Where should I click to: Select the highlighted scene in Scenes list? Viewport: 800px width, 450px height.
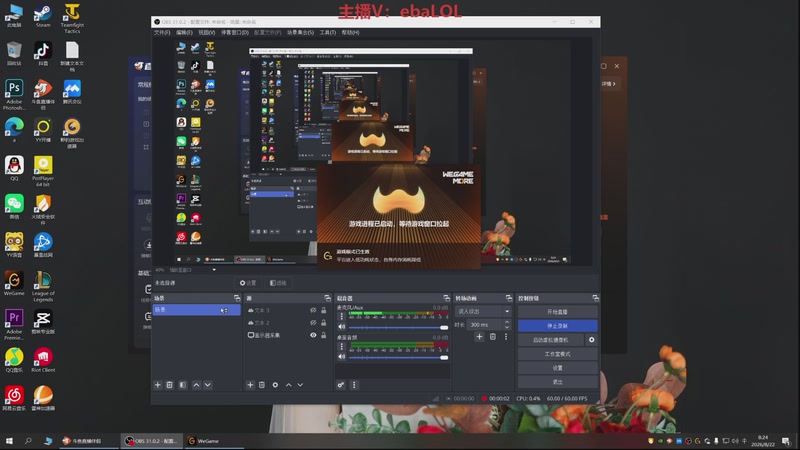[196, 310]
